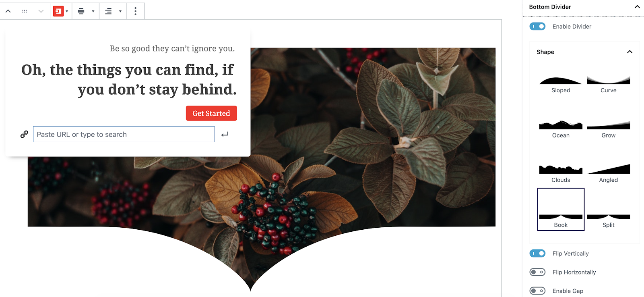Screen dimensions: 644x297
Task: Click the Get Started button
Action: click(x=211, y=113)
